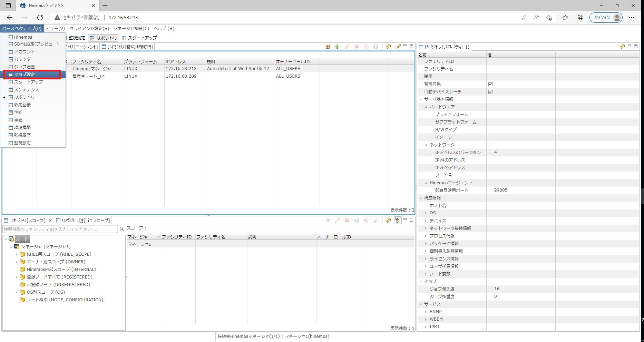Refresh the scope view
The width and height of the screenshot is (644, 342).
coord(388,220)
